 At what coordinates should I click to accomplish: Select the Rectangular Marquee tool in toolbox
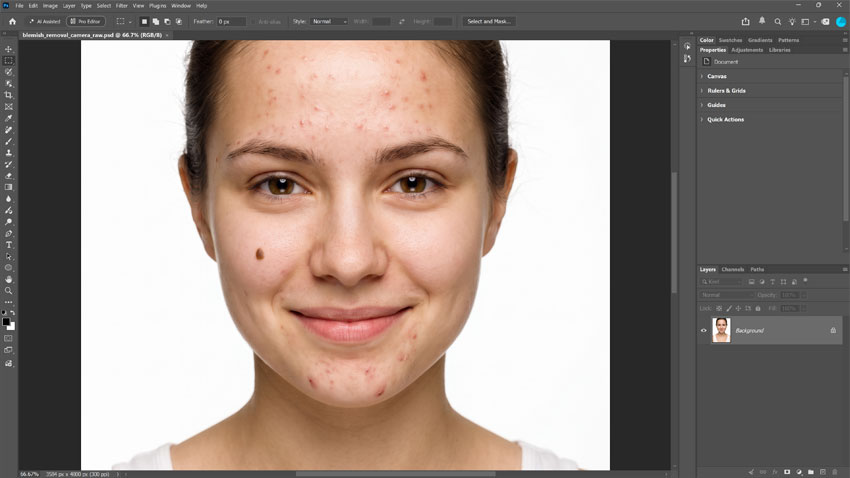[x=9, y=60]
